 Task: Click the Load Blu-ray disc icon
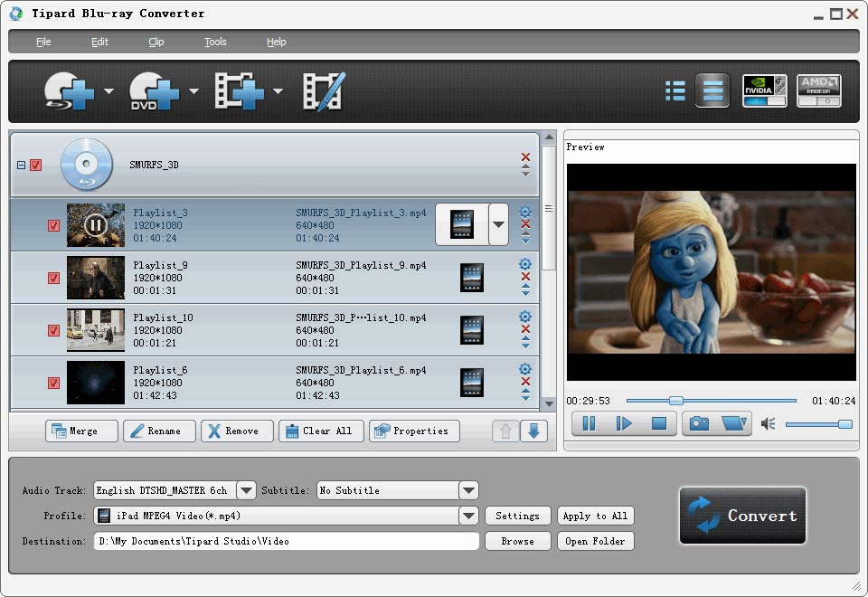(x=70, y=91)
